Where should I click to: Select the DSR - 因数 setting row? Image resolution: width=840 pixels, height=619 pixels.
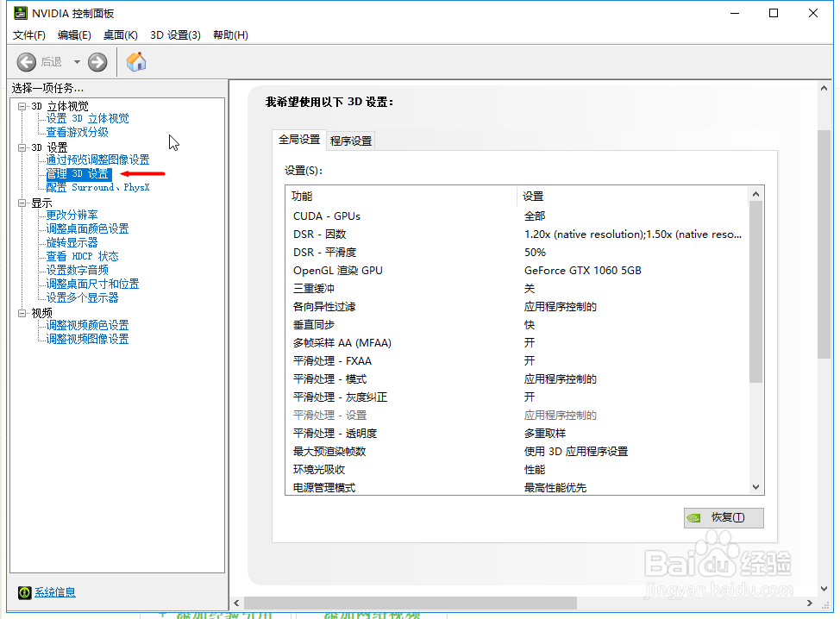[517, 234]
